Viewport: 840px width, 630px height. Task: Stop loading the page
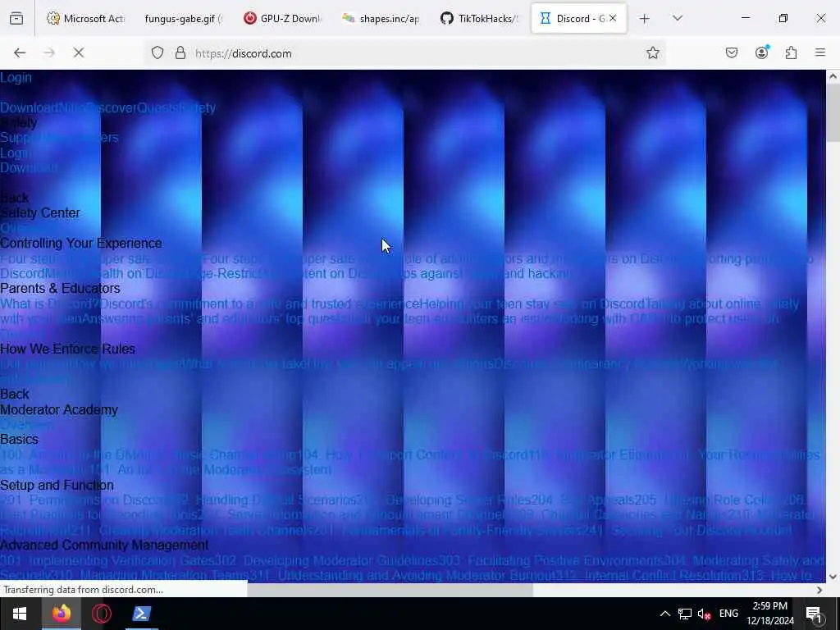(79, 52)
